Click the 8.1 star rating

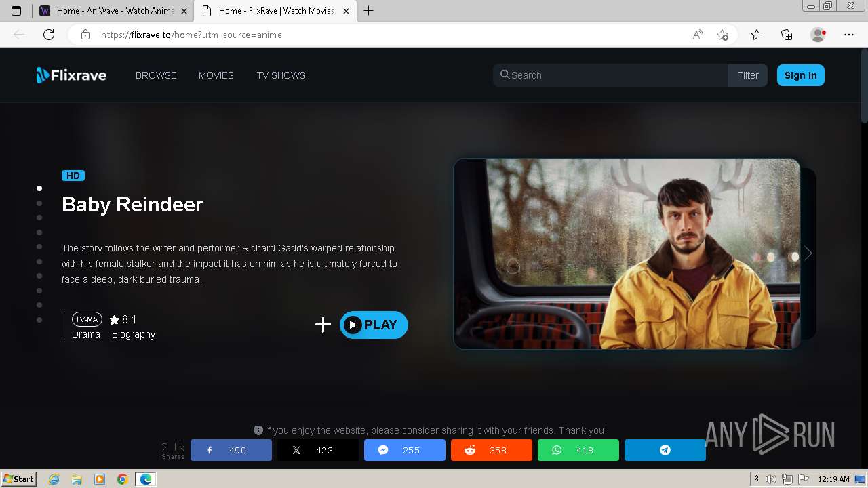coord(123,319)
